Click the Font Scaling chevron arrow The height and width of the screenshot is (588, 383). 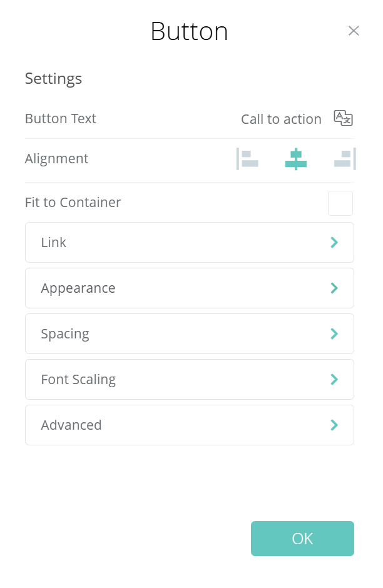(x=334, y=379)
